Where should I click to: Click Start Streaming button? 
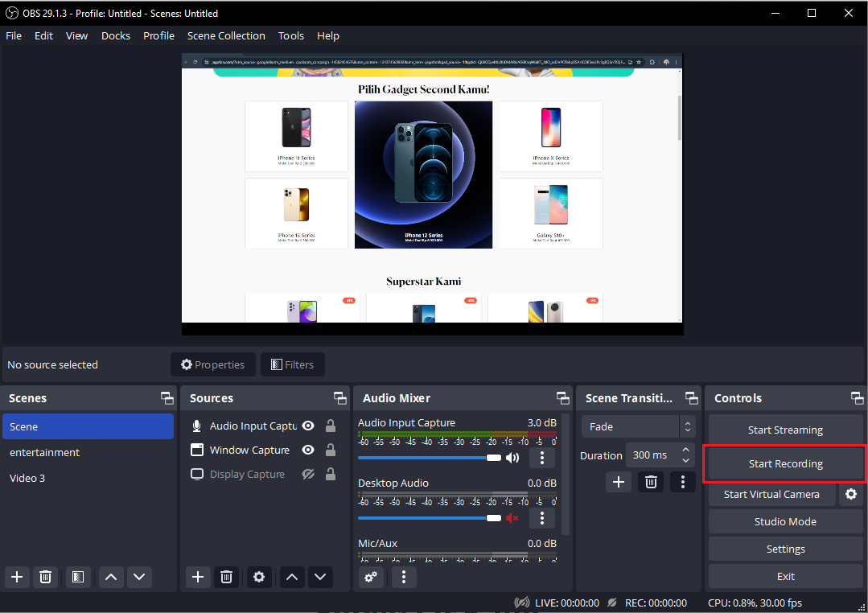785,430
